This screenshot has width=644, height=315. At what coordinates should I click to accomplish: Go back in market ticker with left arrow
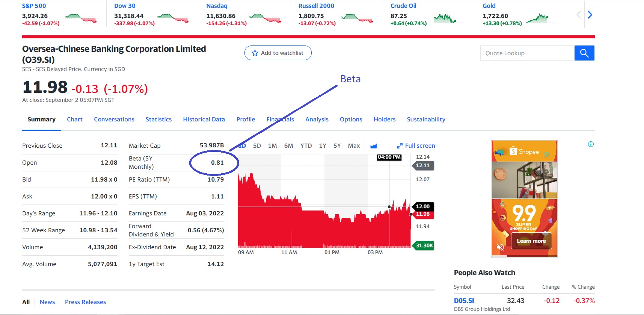(x=579, y=15)
